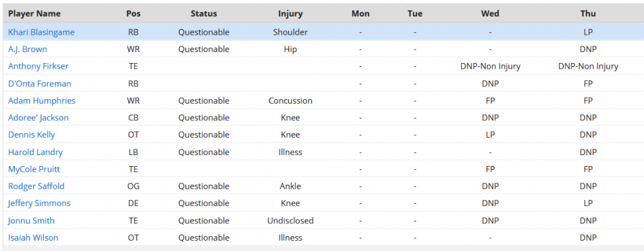Click the Dennis Kelly name link
Image resolution: width=644 pixels, height=251 pixels.
click(32, 135)
